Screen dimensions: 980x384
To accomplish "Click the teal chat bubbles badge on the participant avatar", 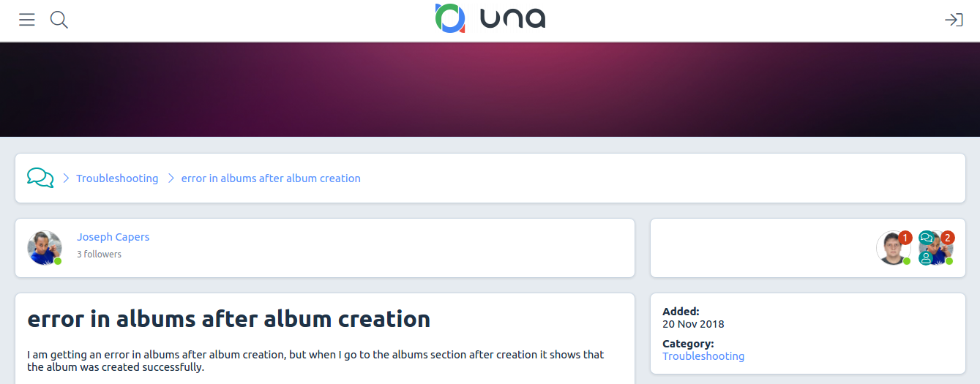I will click(x=926, y=238).
